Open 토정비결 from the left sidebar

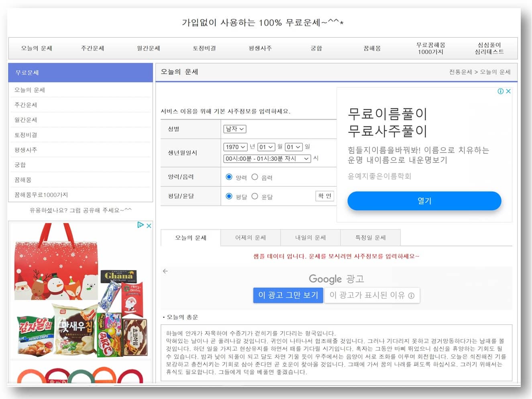click(x=25, y=135)
